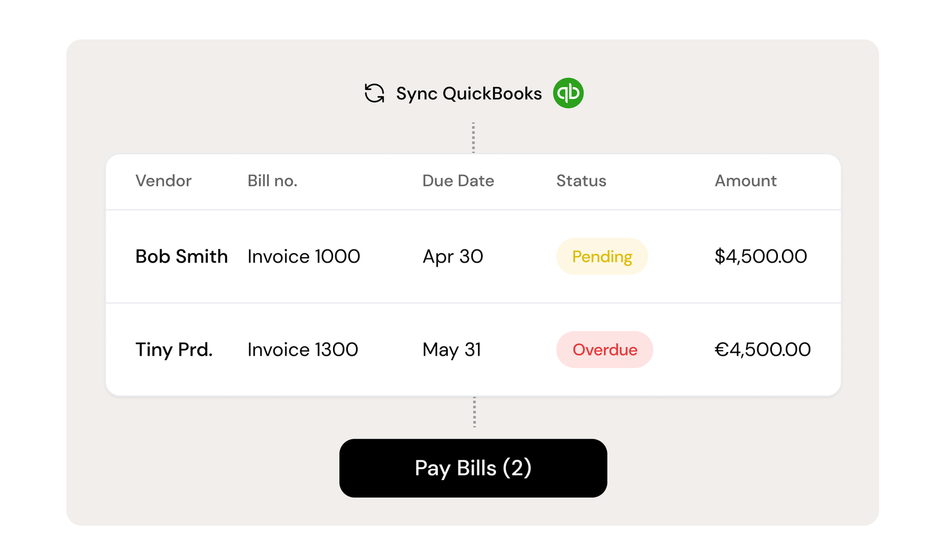The width and height of the screenshot is (948, 560).
Task: Click the circular sync arrows icon
Action: coord(374,93)
